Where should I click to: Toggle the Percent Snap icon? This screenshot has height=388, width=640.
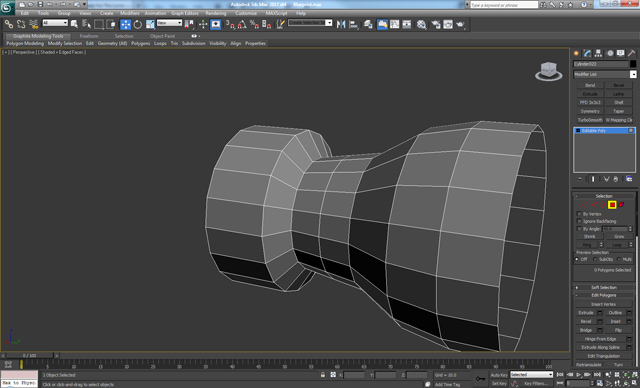254,24
